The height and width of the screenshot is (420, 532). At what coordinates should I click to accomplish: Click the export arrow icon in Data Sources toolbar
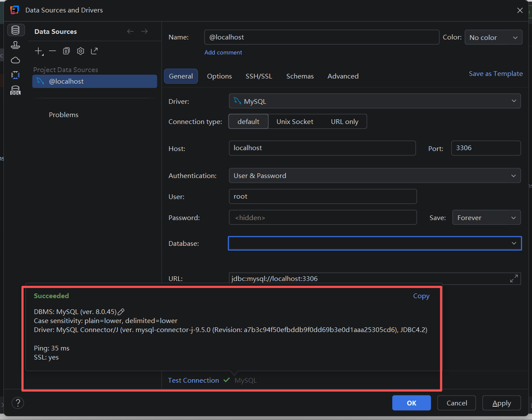pos(94,51)
